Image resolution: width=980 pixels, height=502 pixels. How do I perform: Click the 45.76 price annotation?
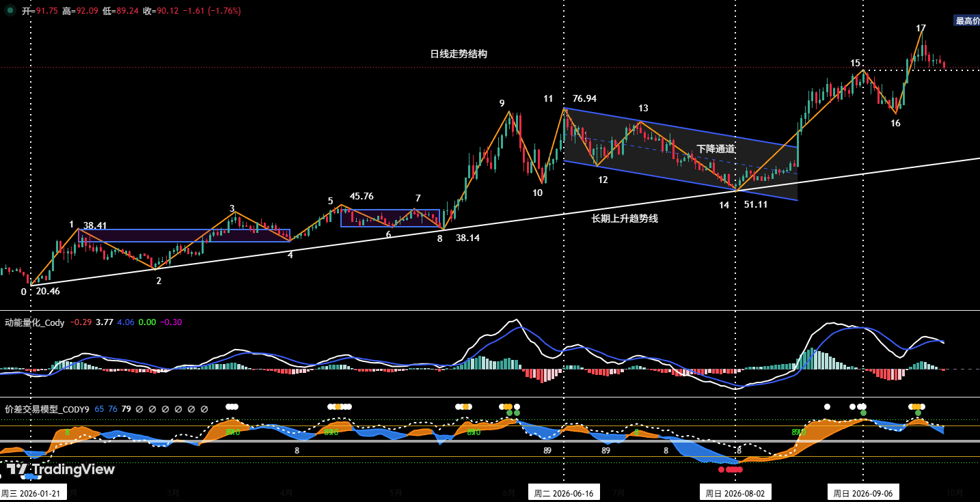[x=362, y=197]
